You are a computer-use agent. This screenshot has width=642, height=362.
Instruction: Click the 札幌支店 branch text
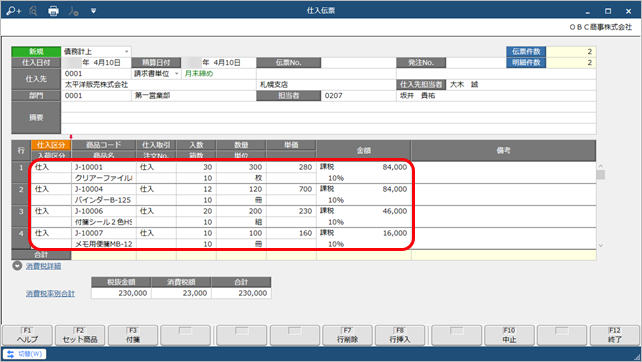[274, 85]
